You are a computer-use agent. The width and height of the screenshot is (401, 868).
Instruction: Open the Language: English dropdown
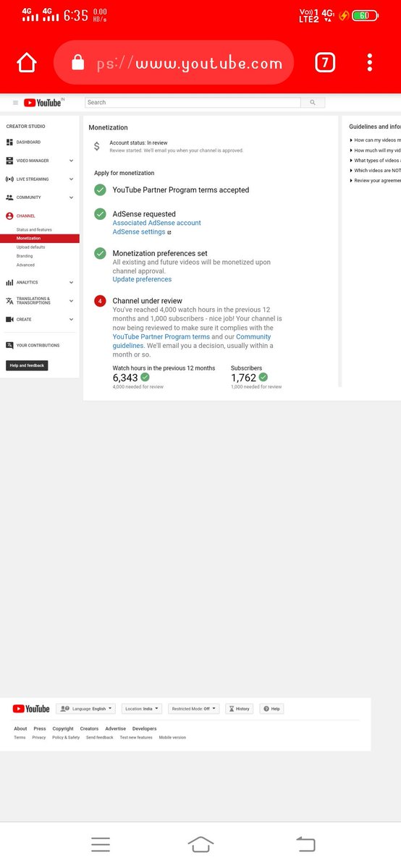85,709
